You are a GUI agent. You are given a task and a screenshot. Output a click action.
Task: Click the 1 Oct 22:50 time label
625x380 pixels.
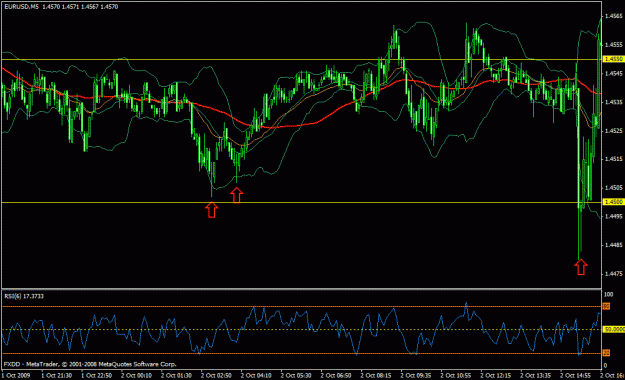[x=96, y=375]
